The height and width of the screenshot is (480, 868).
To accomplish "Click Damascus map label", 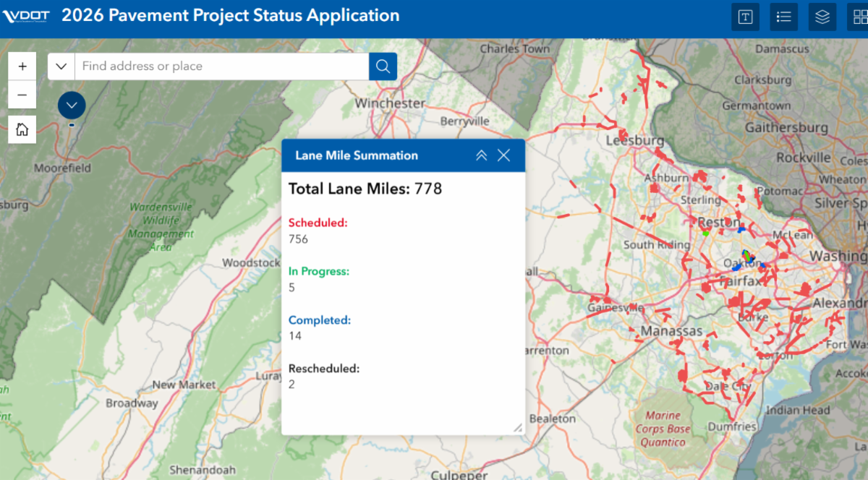I will (x=783, y=48).
